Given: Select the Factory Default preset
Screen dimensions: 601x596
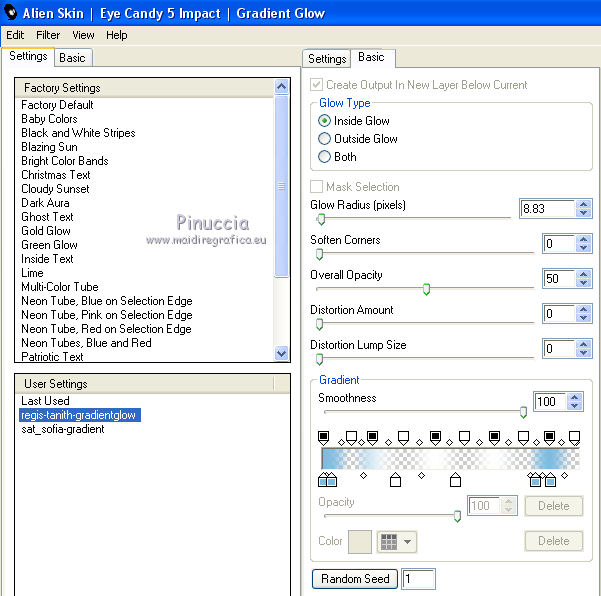Looking at the screenshot, I should [57, 105].
